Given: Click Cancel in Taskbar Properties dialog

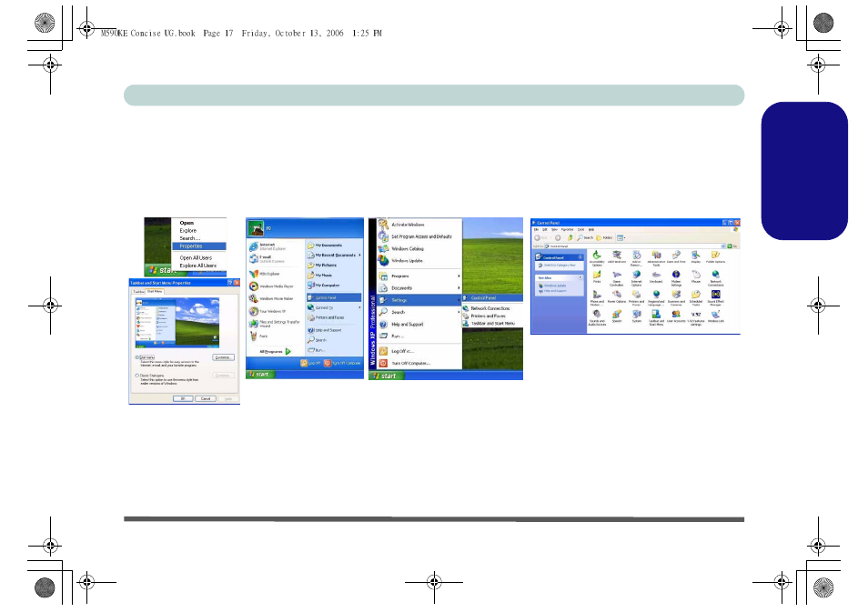Looking at the screenshot, I should (x=206, y=398).
